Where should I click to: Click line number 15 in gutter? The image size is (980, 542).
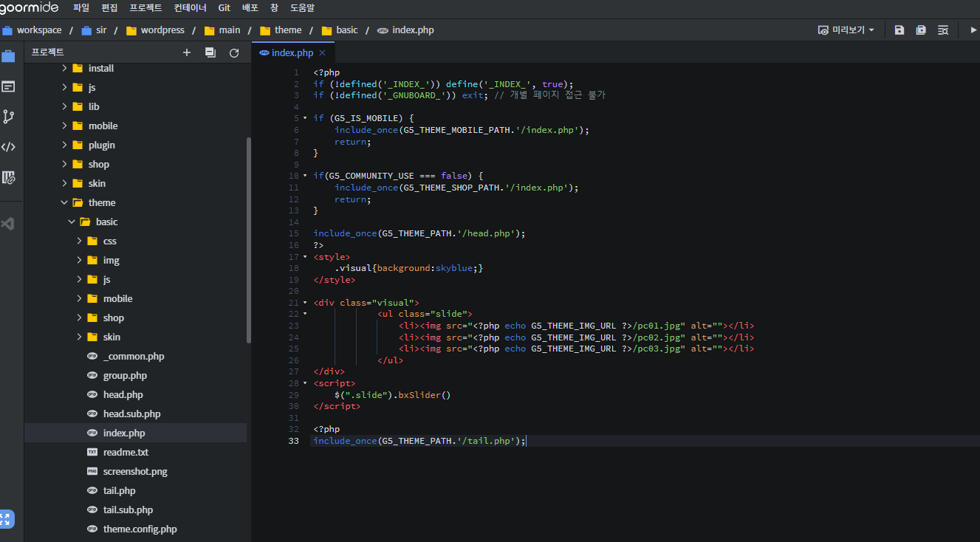[x=295, y=233]
